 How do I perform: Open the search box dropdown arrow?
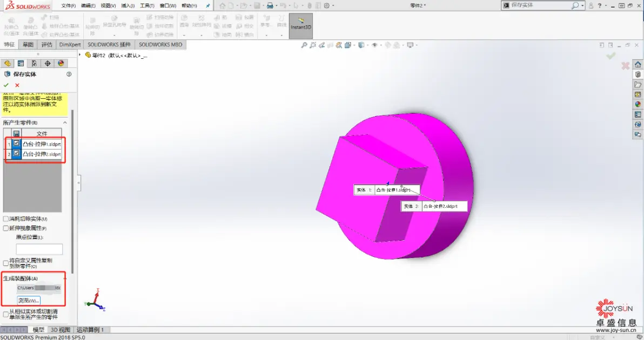(582, 5)
